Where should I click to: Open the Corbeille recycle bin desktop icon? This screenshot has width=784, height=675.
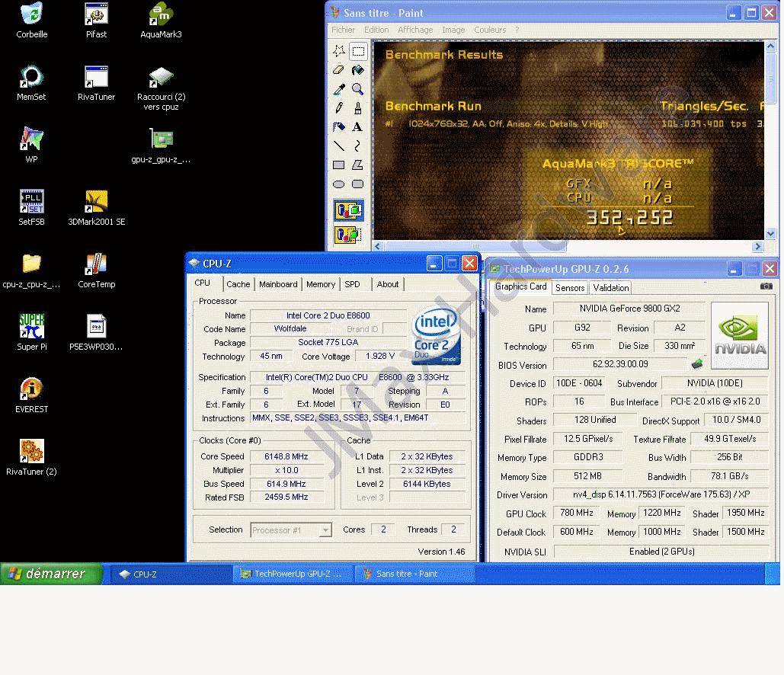pyautogui.click(x=31, y=21)
